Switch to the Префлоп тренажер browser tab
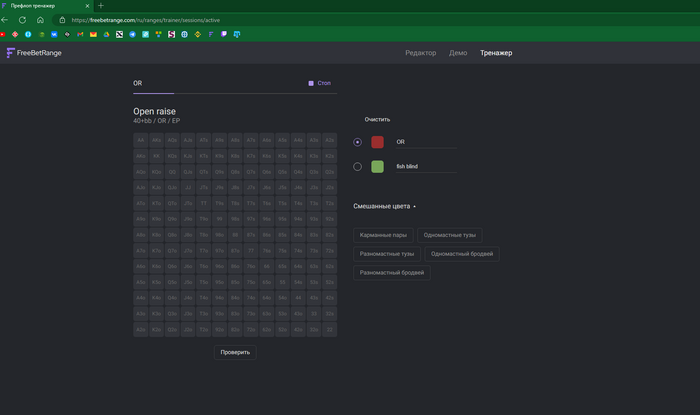 point(45,6)
